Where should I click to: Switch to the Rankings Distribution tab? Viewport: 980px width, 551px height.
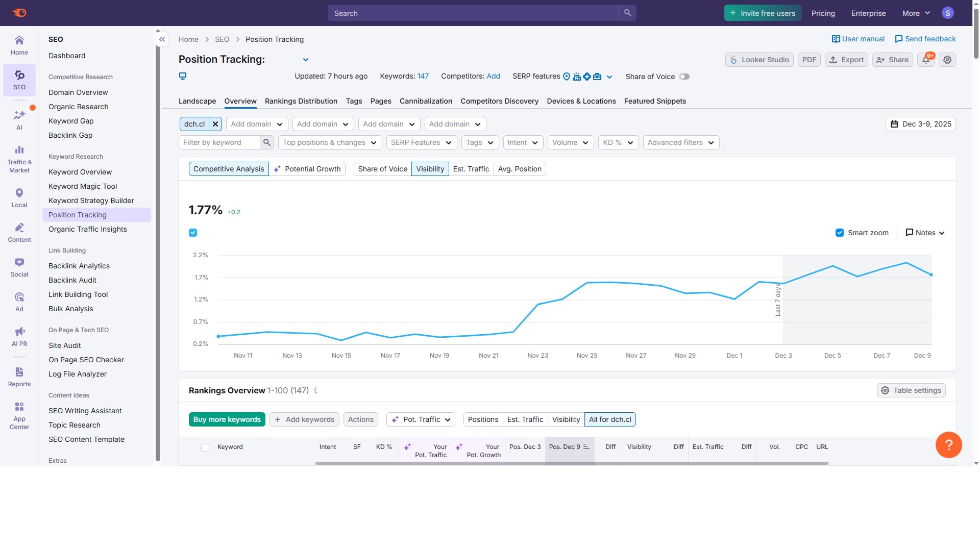(301, 101)
